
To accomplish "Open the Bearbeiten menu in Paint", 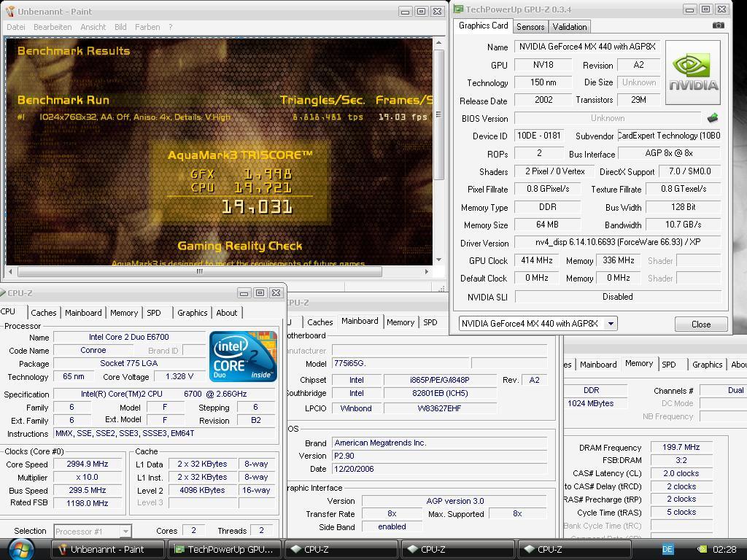I will [x=53, y=27].
